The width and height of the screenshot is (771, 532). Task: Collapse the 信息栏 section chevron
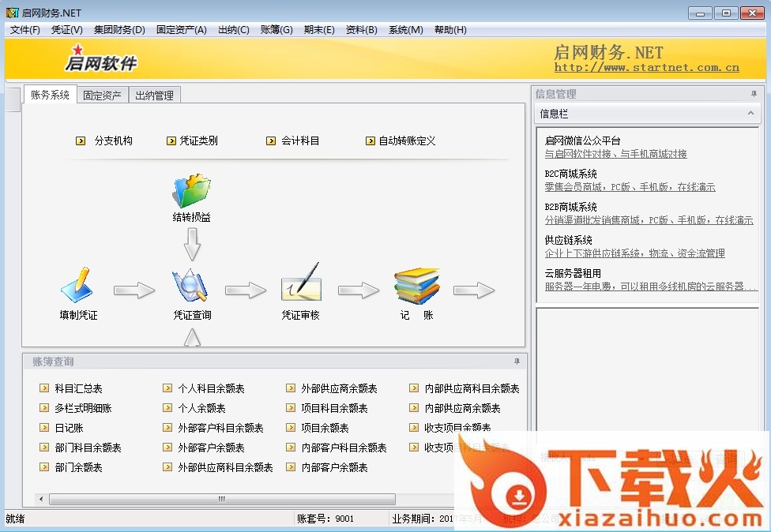tap(750, 114)
